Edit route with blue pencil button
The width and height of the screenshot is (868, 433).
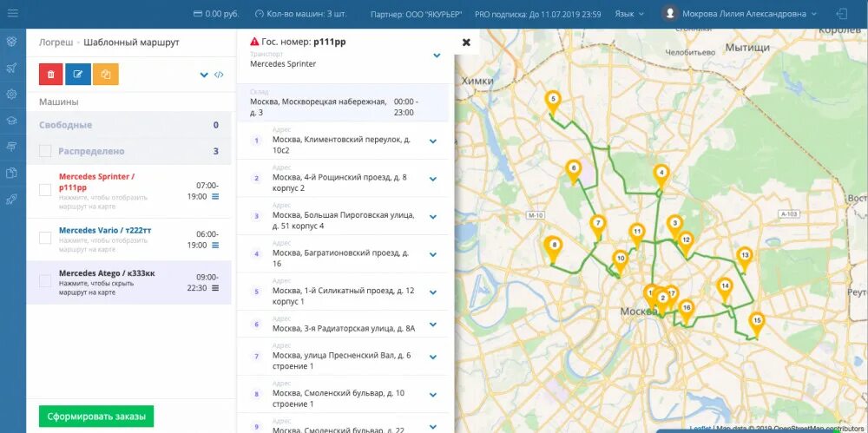(78, 75)
